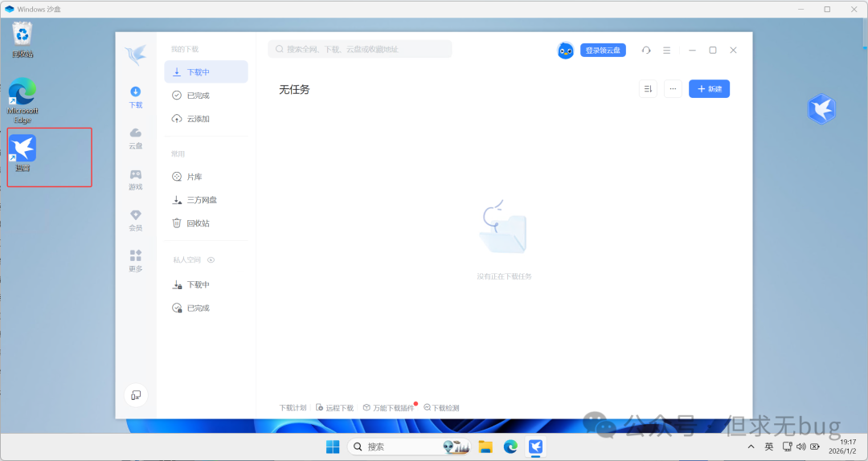868x461 pixels.
Task: Click the device icon at sidebar bottom
Action: (x=136, y=394)
